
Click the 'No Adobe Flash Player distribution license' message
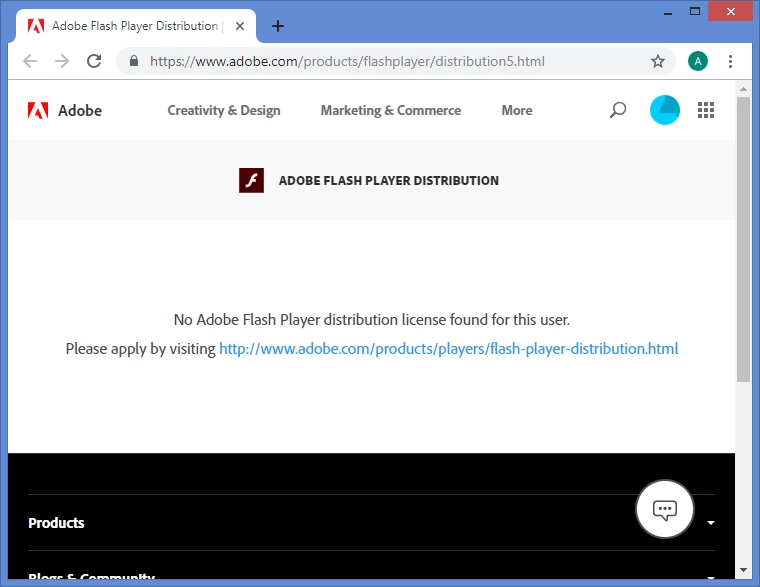tap(372, 320)
